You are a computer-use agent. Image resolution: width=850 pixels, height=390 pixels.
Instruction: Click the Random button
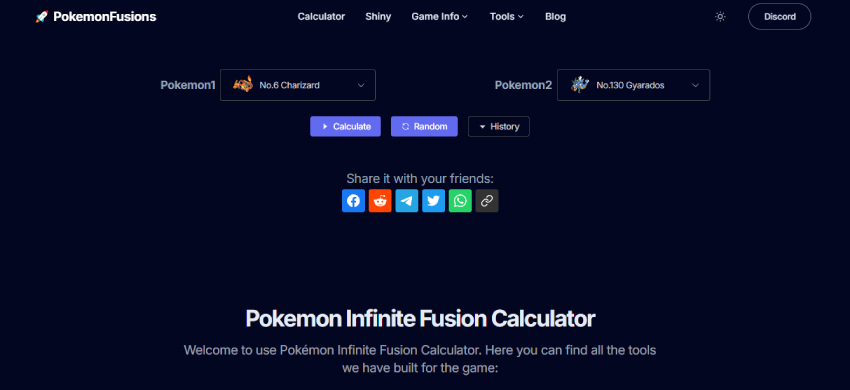click(424, 126)
